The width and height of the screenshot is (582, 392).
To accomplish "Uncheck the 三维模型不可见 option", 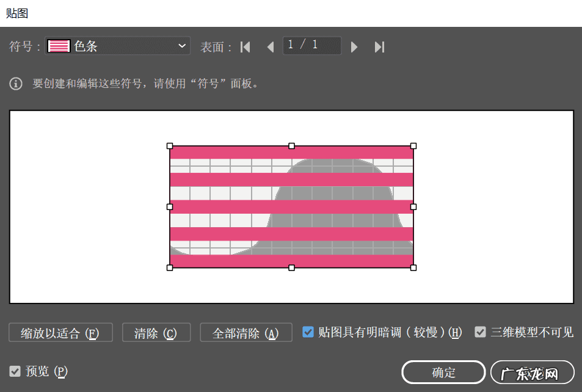I will pyautogui.click(x=481, y=332).
